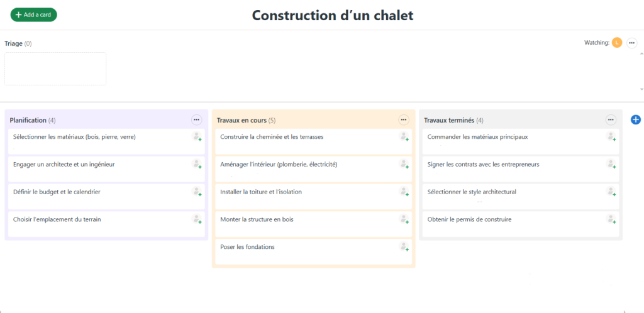
Task: Assign a member to 'Poser les fondations'
Action: pyautogui.click(x=404, y=247)
